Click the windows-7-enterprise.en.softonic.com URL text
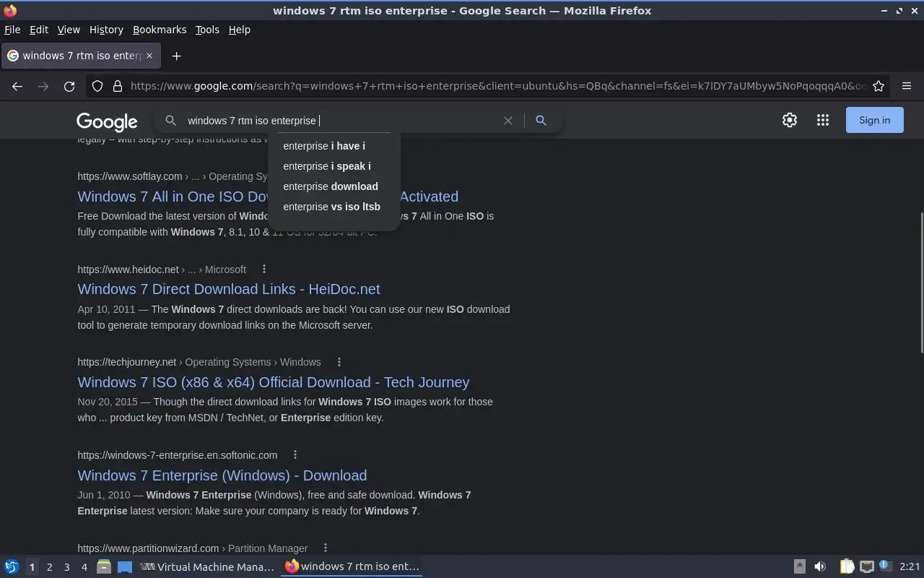 click(x=178, y=455)
